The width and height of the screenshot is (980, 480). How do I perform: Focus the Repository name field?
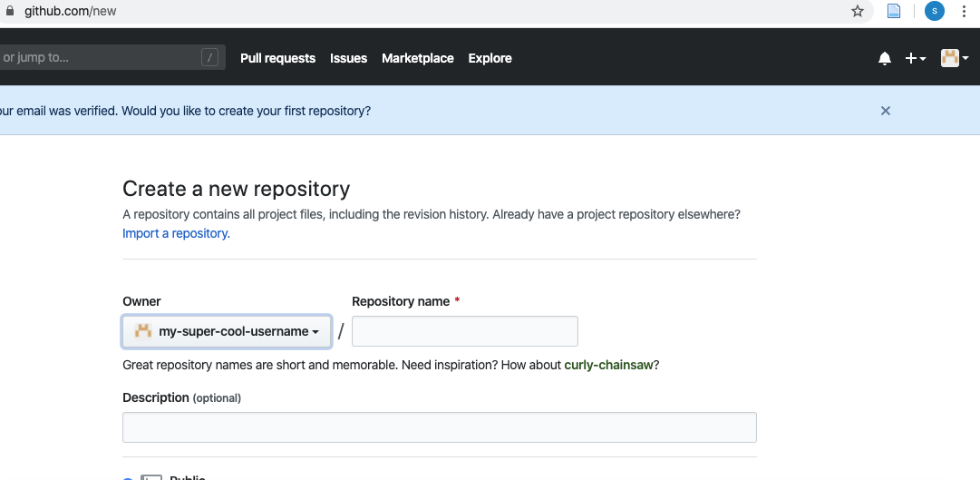tap(464, 331)
